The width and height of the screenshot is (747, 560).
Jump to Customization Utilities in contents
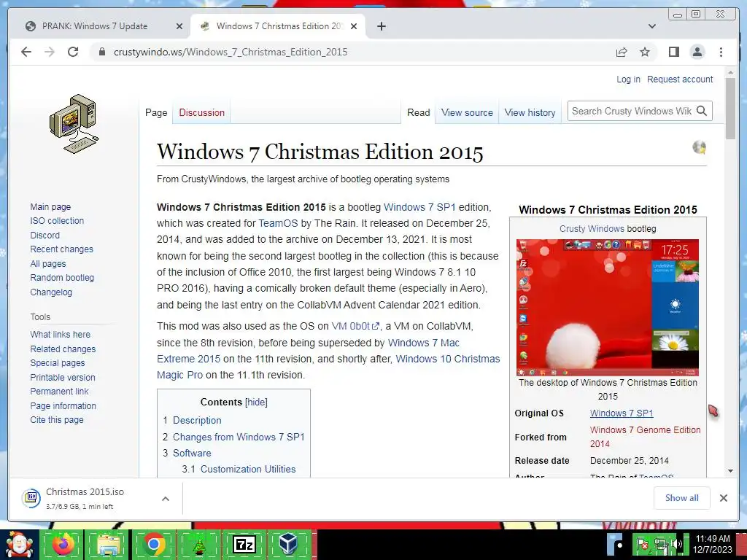click(248, 469)
